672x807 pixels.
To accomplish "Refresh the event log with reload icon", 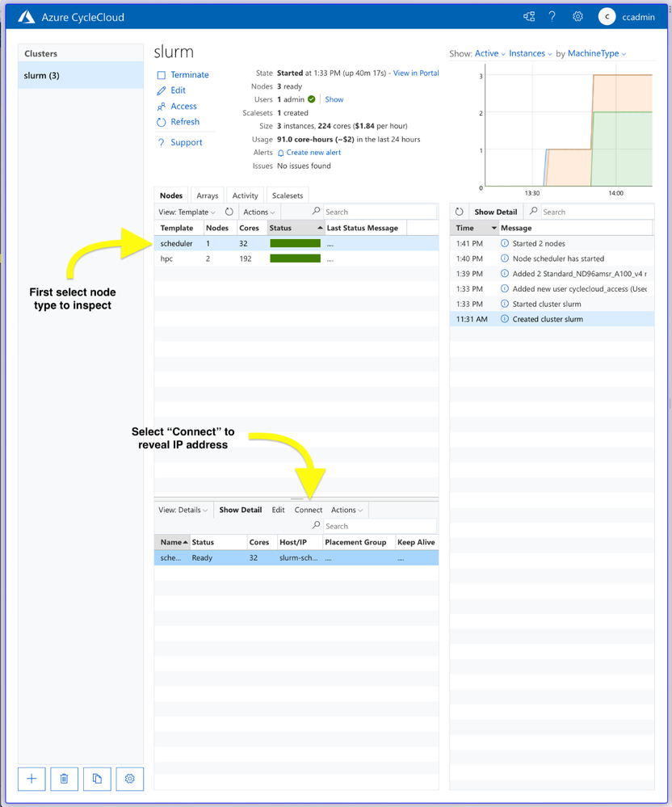I will [460, 212].
